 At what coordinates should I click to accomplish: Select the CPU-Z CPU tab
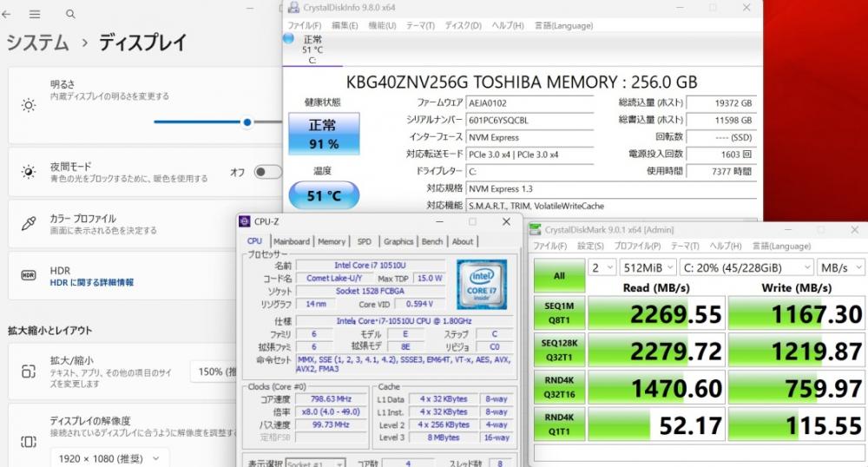(254, 241)
